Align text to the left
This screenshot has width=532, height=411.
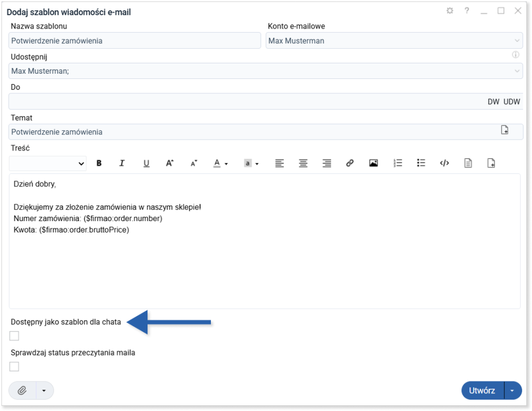[280, 163]
